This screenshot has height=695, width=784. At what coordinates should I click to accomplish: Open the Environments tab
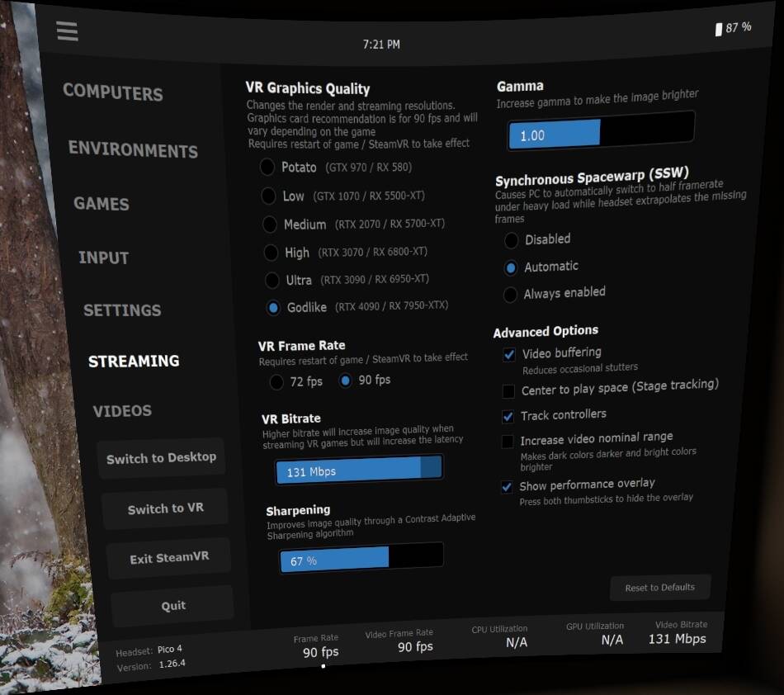[133, 149]
